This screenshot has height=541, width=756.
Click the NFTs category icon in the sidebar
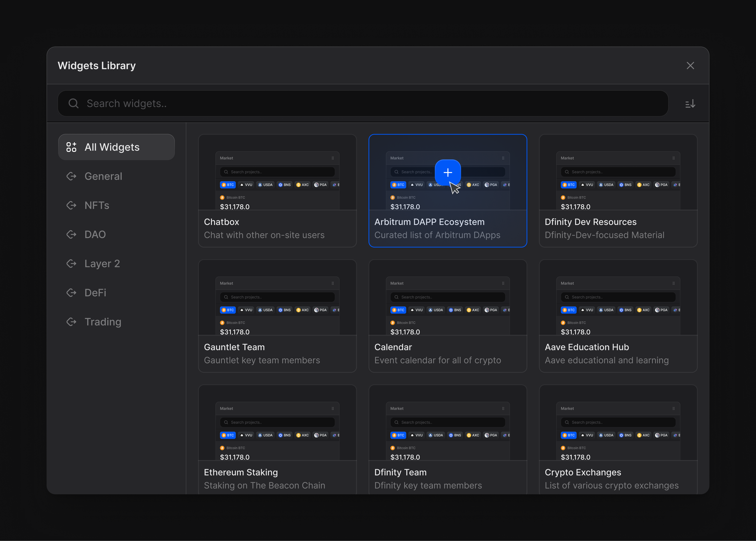[71, 205]
